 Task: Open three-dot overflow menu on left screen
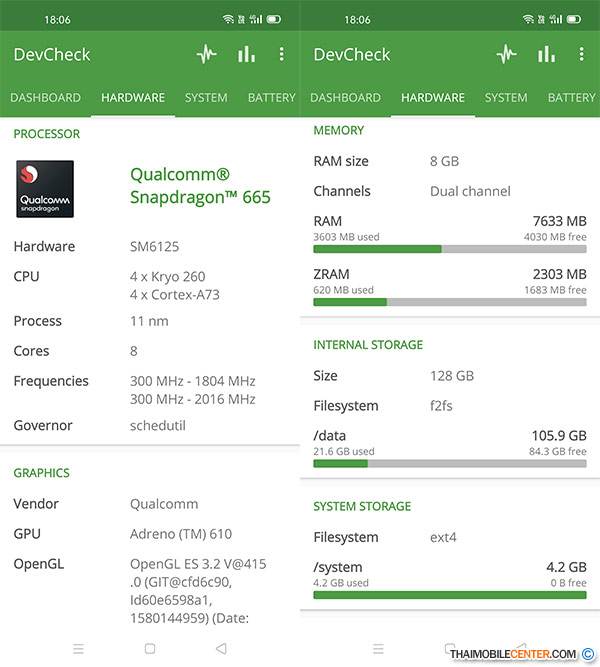[x=282, y=55]
